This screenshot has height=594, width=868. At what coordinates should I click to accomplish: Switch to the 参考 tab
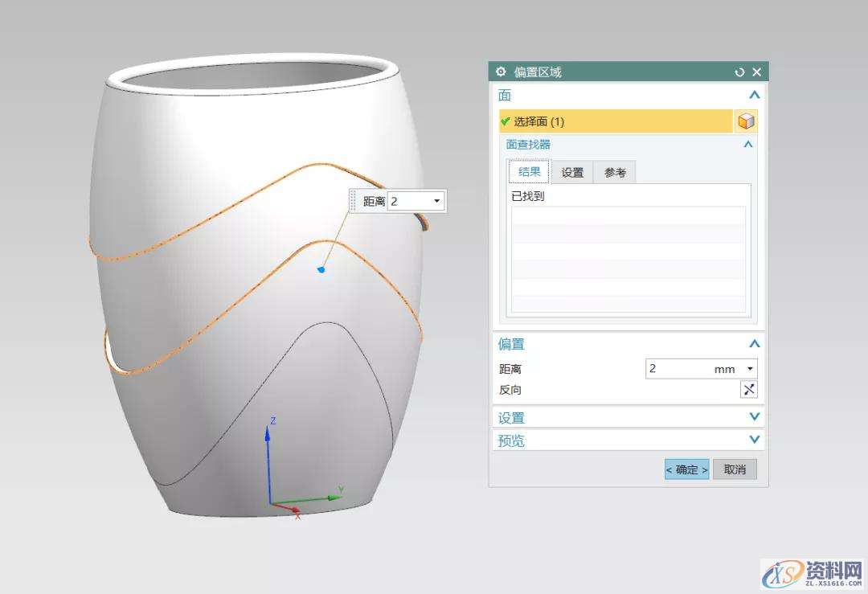coord(615,172)
